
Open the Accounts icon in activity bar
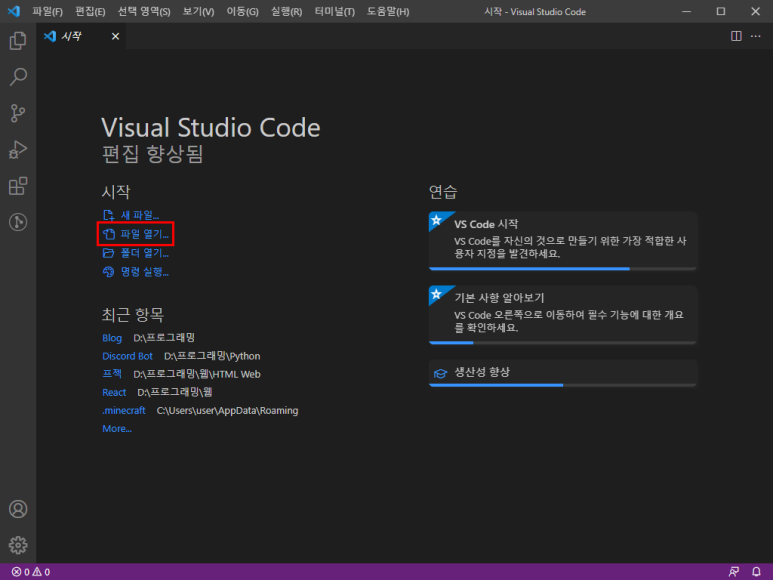[18, 509]
